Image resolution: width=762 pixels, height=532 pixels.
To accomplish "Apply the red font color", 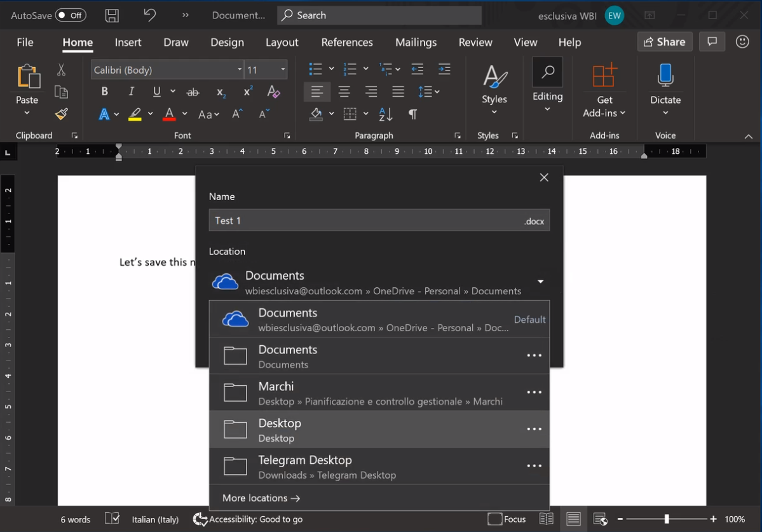I will pos(169,114).
